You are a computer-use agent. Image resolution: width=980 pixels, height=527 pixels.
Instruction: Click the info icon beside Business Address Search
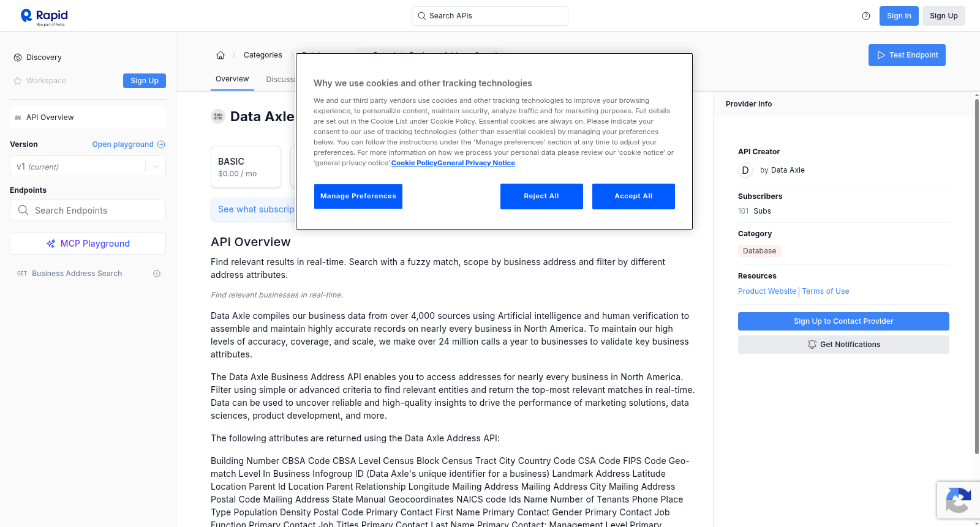[x=157, y=274]
